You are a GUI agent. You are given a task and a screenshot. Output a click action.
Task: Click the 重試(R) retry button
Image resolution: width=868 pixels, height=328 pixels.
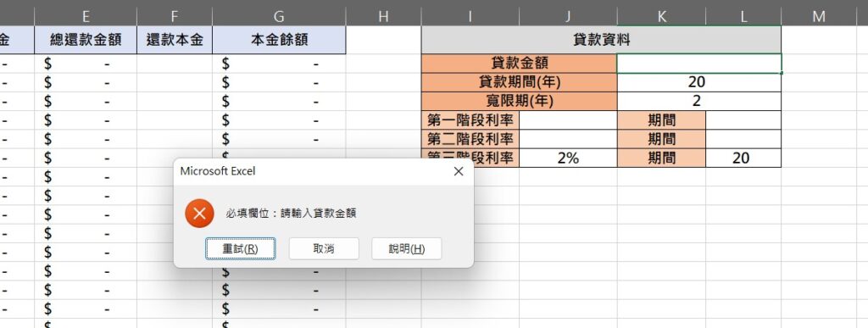click(x=240, y=249)
